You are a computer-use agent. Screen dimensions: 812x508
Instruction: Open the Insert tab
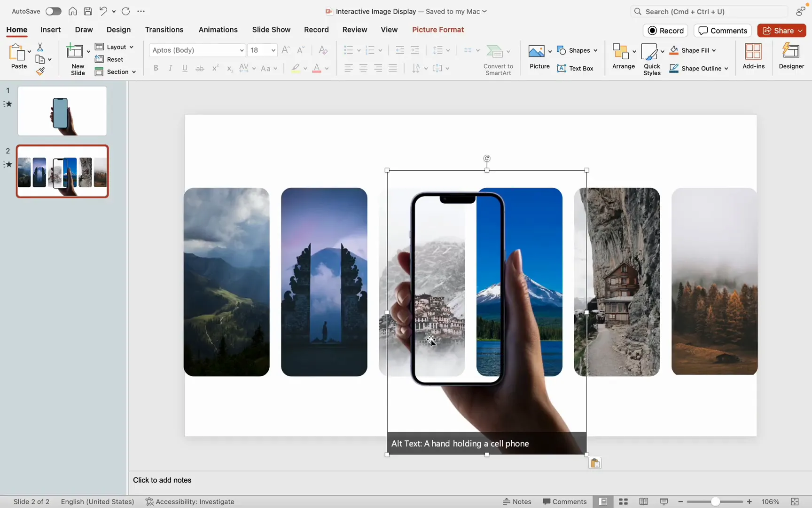pyautogui.click(x=50, y=30)
